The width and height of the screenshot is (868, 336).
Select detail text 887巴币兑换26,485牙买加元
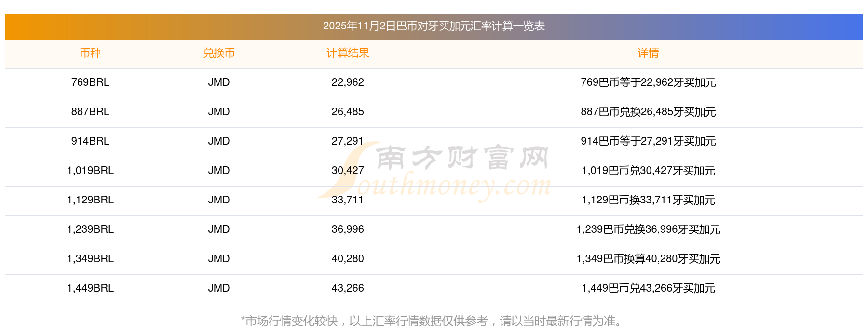coord(648,112)
